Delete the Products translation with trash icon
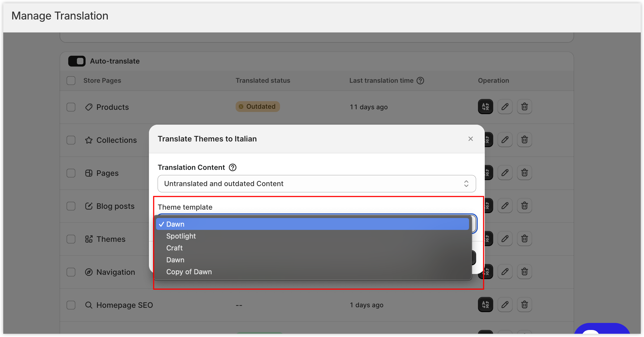Image resolution: width=644 pixels, height=337 pixels. click(x=524, y=107)
